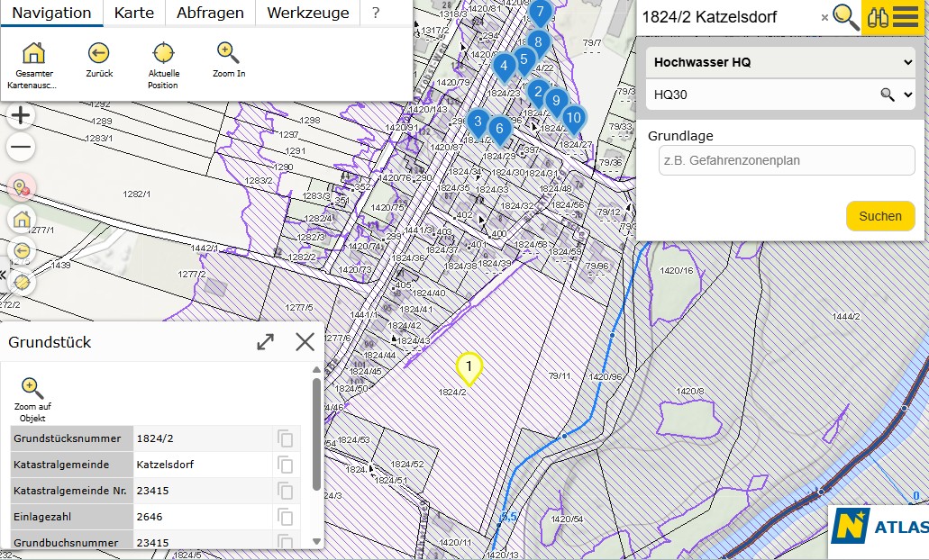929x560 pixels.
Task: Click the minus zoom-out map control
Action: pyautogui.click(x=20, y=147)
